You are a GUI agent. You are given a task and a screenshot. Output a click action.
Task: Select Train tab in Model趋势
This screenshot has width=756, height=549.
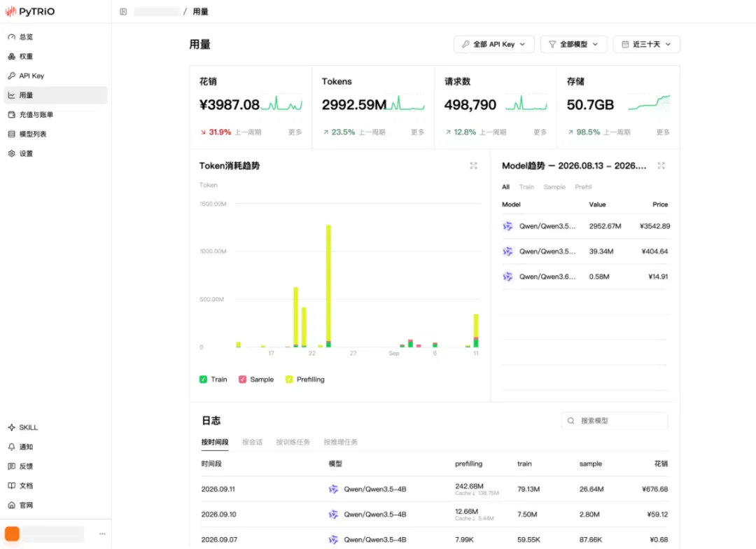coord(526,187)
